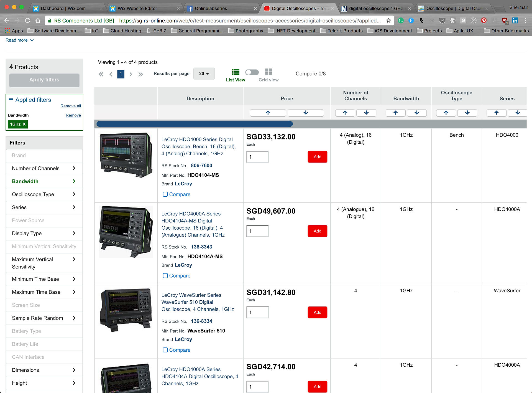Collapse the Applied filters section
This screenshot has width=532, height=393.
tap(11, 99)
